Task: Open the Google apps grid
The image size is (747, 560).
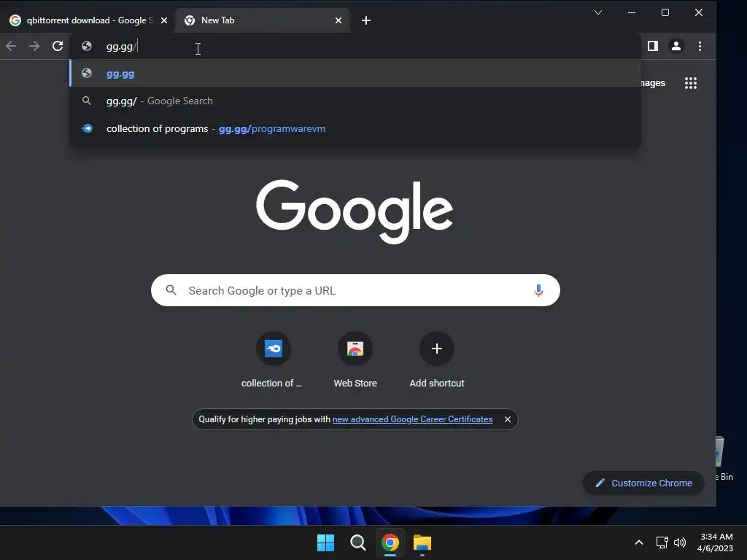Action: tap(691, 83)
